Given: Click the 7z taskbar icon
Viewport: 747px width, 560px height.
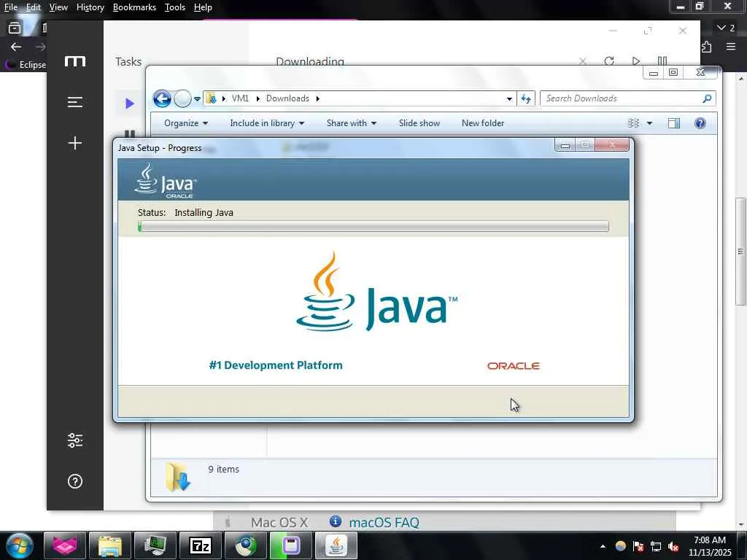Looking at the screenshot, I should pos(200,545).
